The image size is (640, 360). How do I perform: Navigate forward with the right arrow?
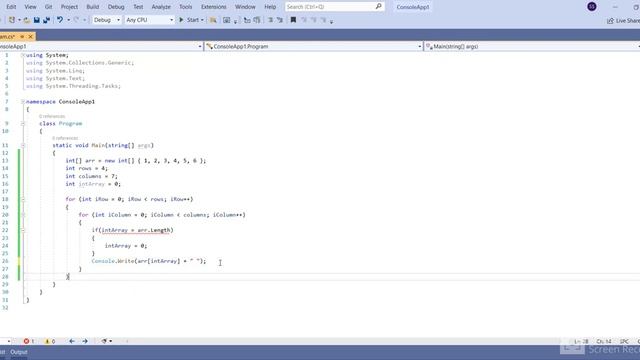click(x=85, y=341)
